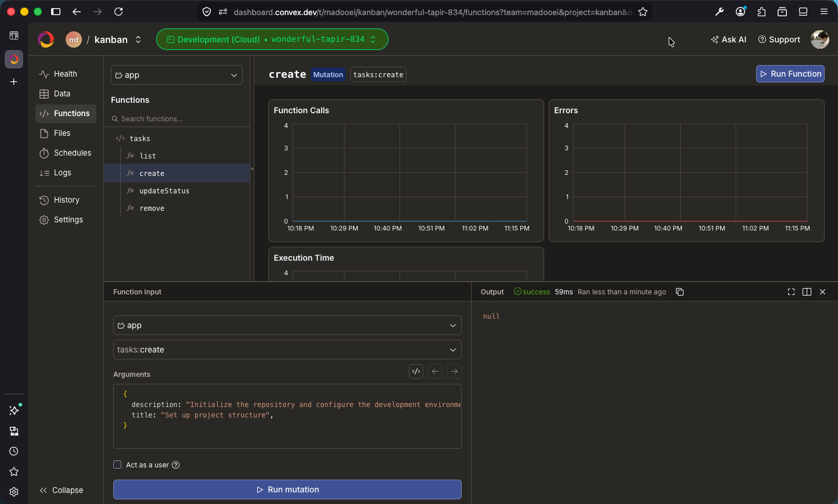Click the null output value

491,316
